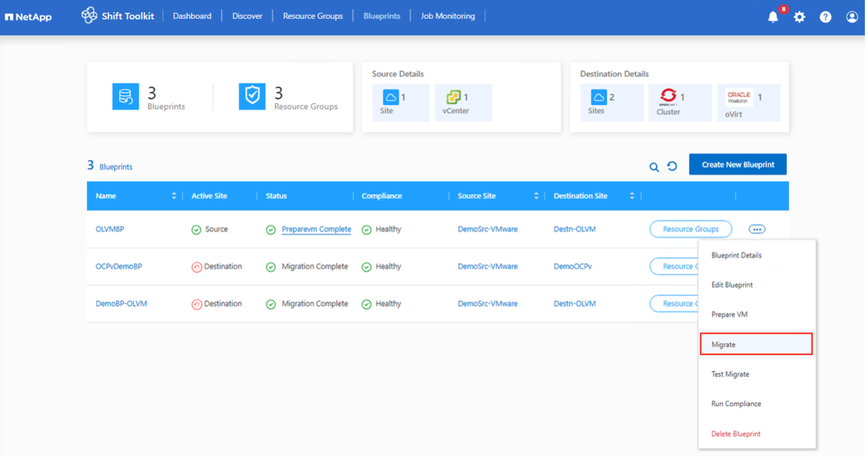
Task: Click the Oracle oVirt icon
Action: click(739, 98)
